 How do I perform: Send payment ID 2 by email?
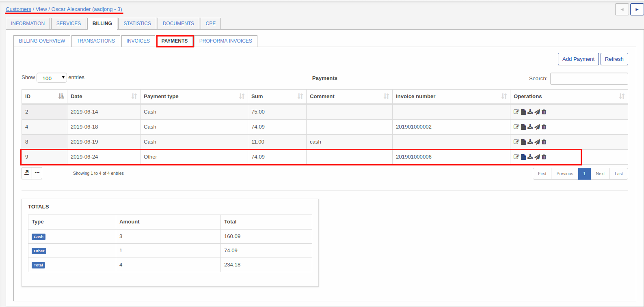coord(537,112)
